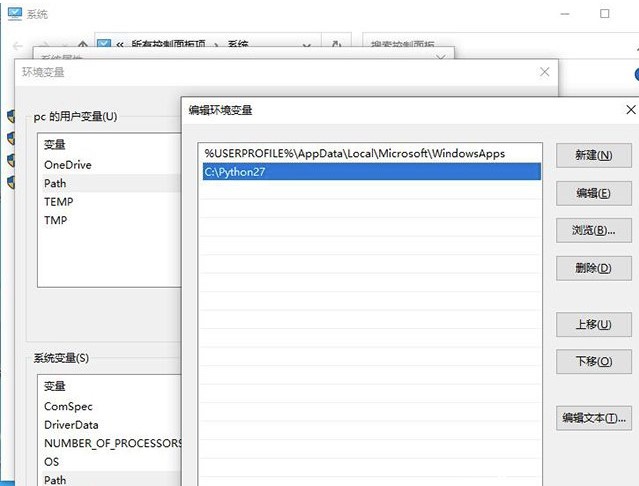
Task: Open address bar history dropdown
Action: pyautogui.click(x=306, y=46)
